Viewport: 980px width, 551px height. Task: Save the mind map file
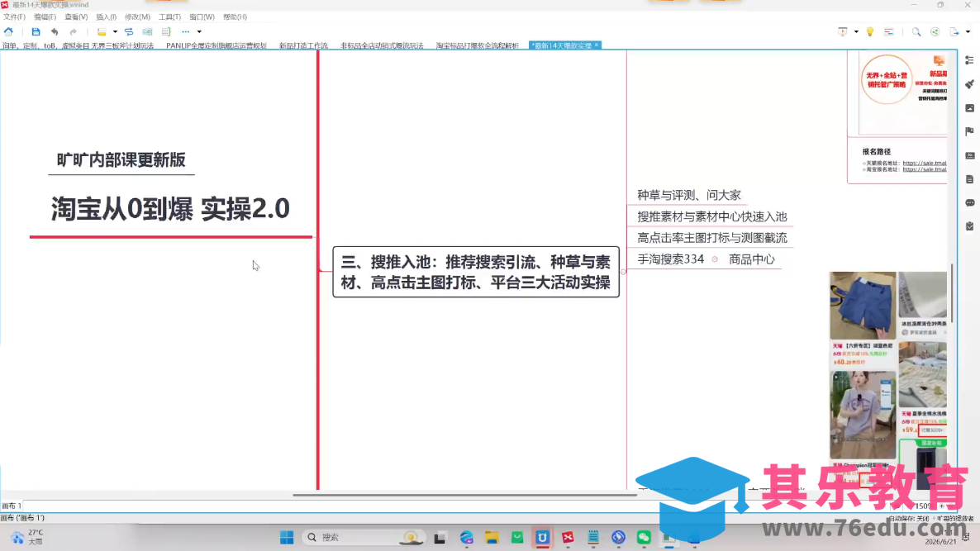point(36,31)
